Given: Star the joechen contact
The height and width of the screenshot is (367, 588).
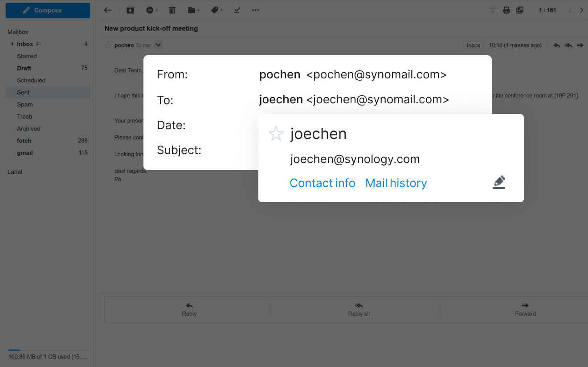Looking at the screenshot, I should coord(276,134).
